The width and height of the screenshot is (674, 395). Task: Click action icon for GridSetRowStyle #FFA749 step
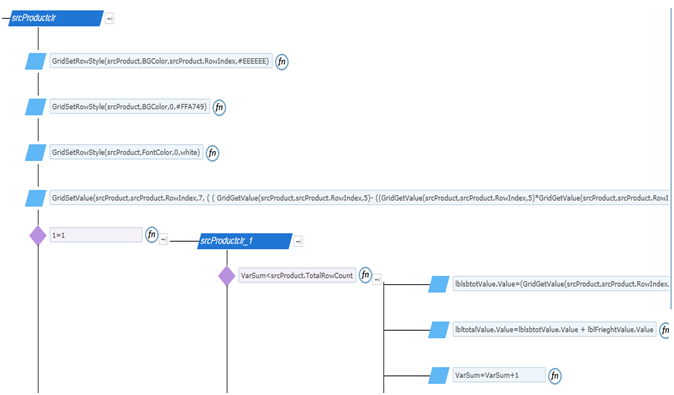36,107
